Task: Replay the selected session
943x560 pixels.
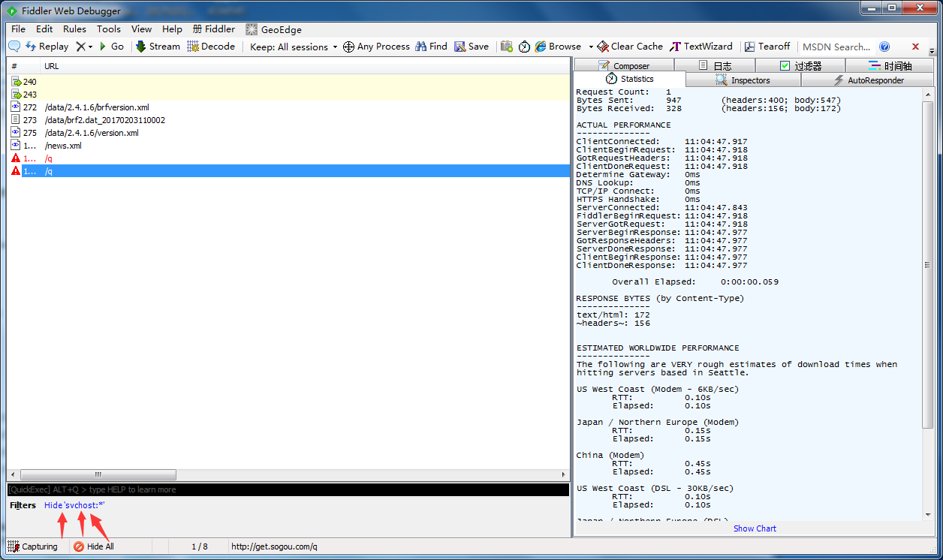Action: point(47,47)
